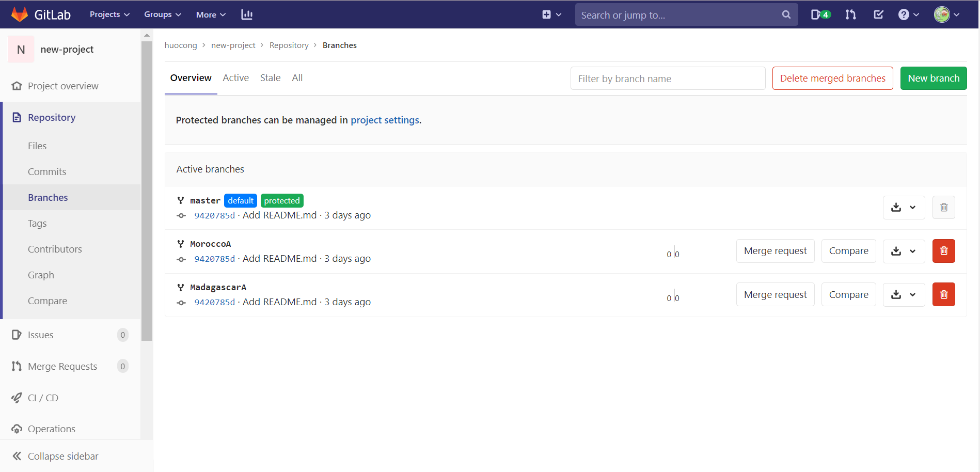Image resolution: width=980 pixels, height=472 pixels.
Task: Open Files under Repository
Action: point(37,146)
